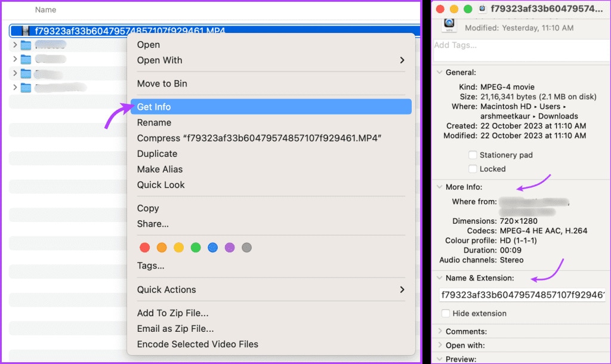Click the Add Tags field

coord(521,50)
